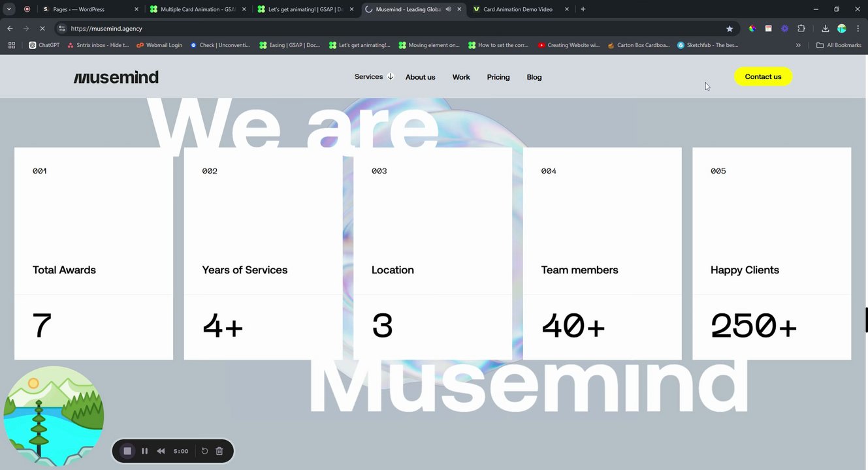Viewport: 868px width, 470px height.
Task: Open the Carton Box Cardboa... bookmark
Action: click(x=639, y=45)
